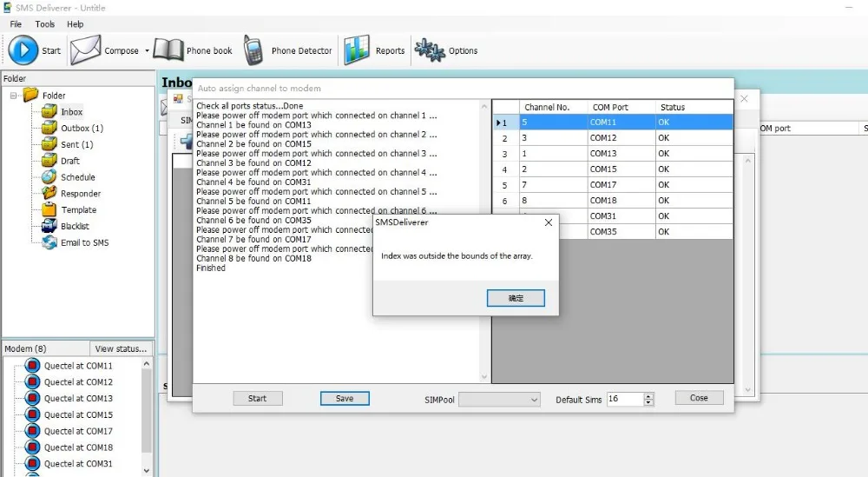
Task: Select the root Folder icon
Action: [30, 96]
